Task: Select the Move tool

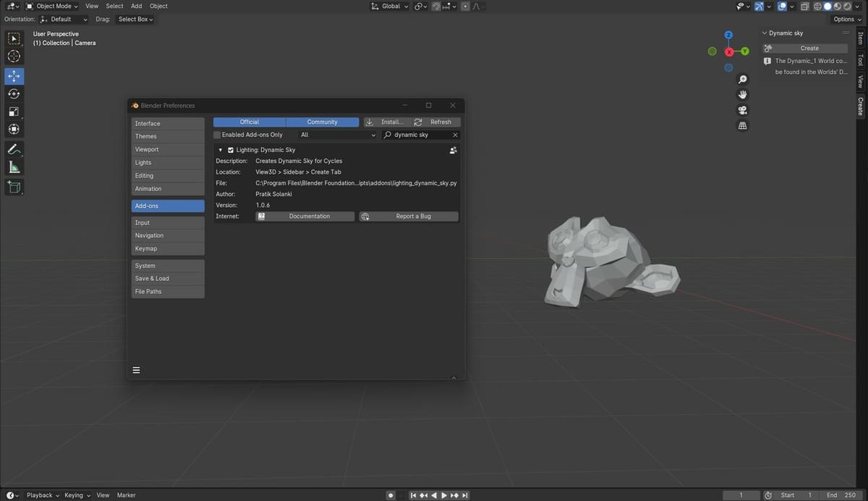Action: [x=14, y=76]
